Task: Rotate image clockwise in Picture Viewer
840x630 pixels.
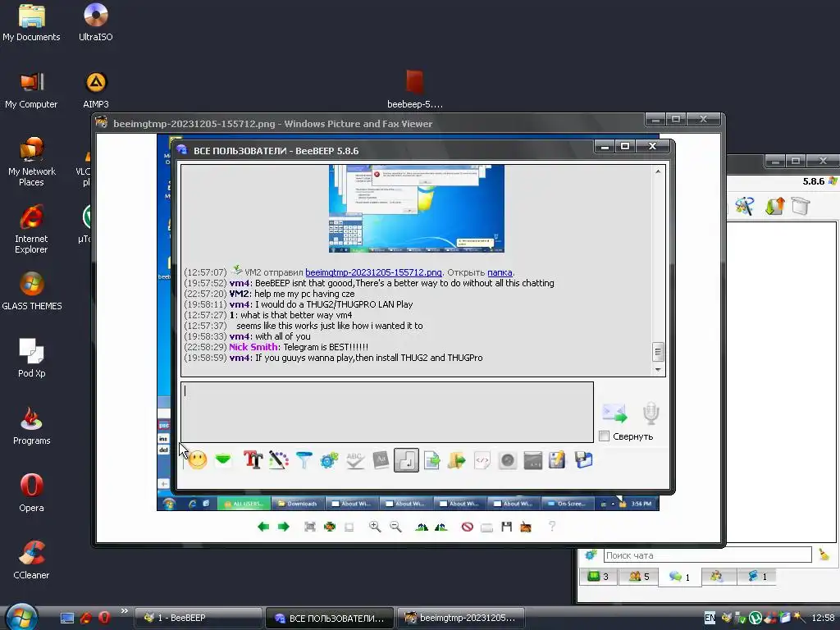Action: [x=422, y=527]
